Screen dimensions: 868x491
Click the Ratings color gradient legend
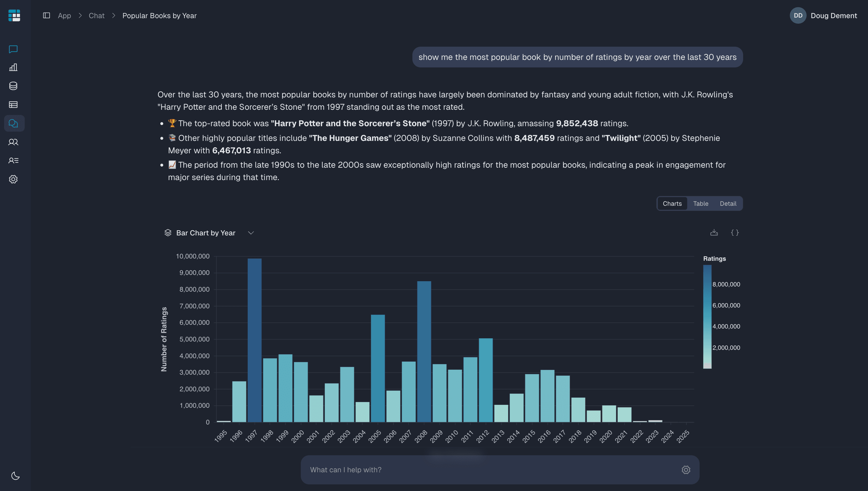[707, 317]
